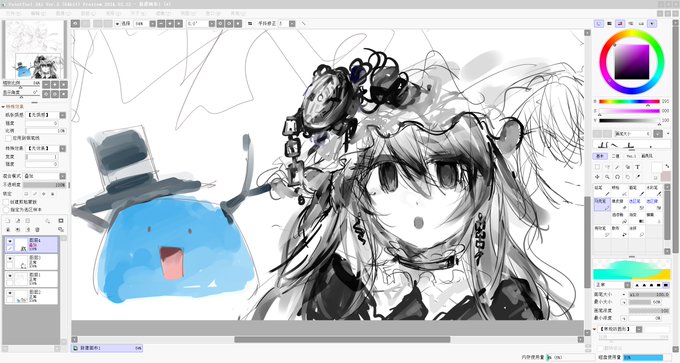Select the rectangular selection tool
The width and height of the screenshot is (680, 363).
[598, 167]
